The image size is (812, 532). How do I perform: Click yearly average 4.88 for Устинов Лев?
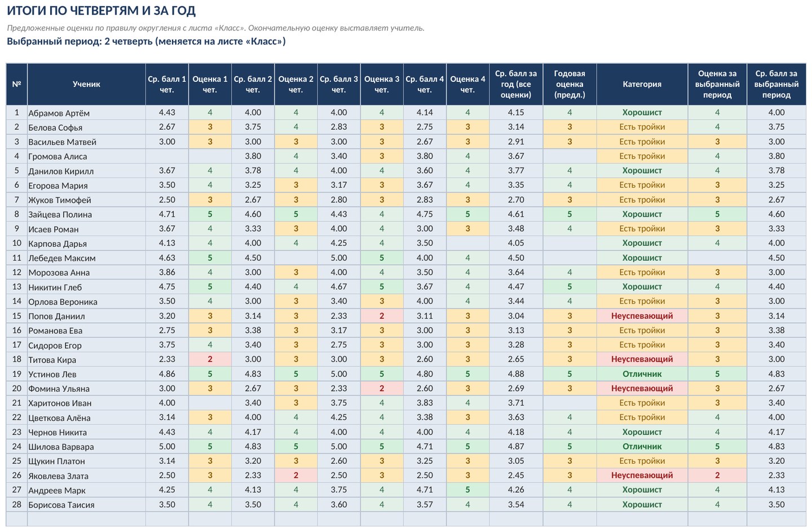[x=516, y=374]
